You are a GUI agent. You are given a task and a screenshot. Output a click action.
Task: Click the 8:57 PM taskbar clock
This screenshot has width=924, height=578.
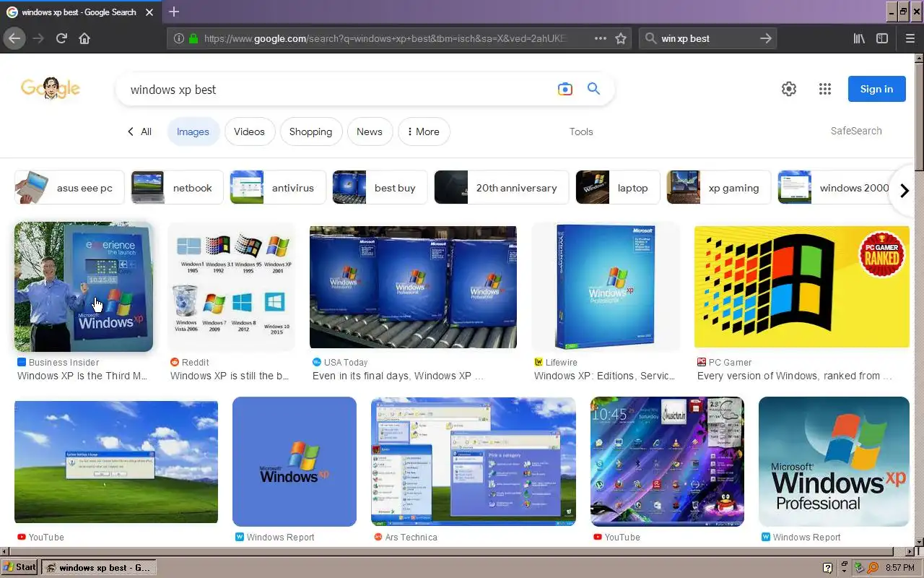pos(899,568)
